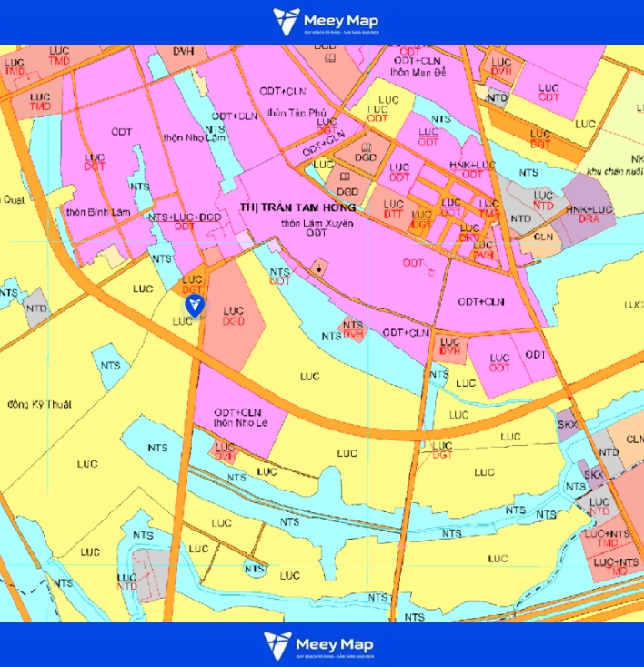The image size is (644, 667).
Task: Click the 'thôn Man Đề' label
Action: (x=418, y=73)
